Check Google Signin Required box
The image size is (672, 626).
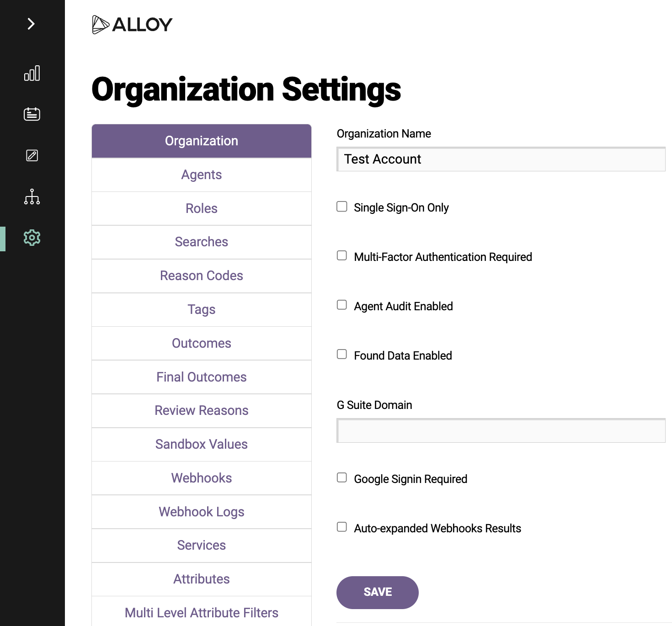point(342,477)
